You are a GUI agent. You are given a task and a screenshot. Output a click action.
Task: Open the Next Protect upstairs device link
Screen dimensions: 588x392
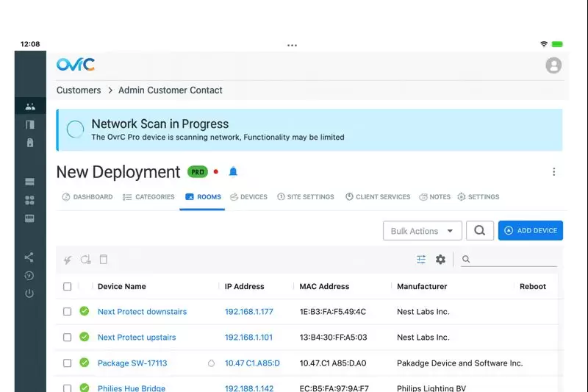pos(137,338)
